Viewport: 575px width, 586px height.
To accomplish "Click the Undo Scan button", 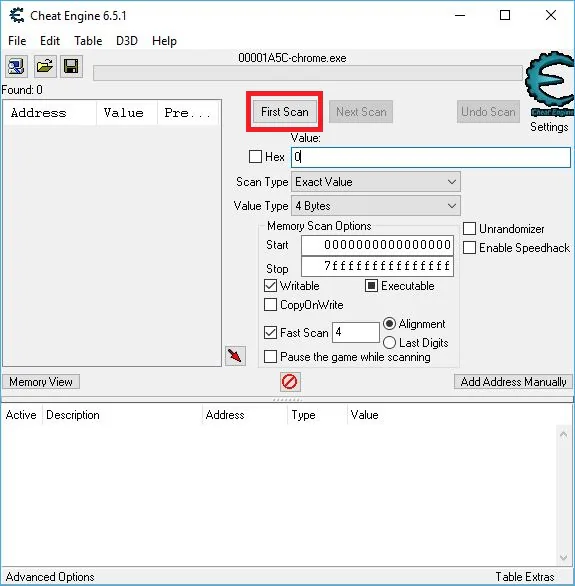I will click(488, 111).
